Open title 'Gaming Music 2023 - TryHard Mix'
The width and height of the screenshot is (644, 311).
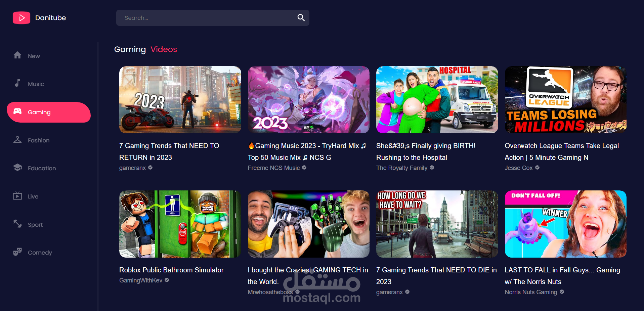point(307,151)
